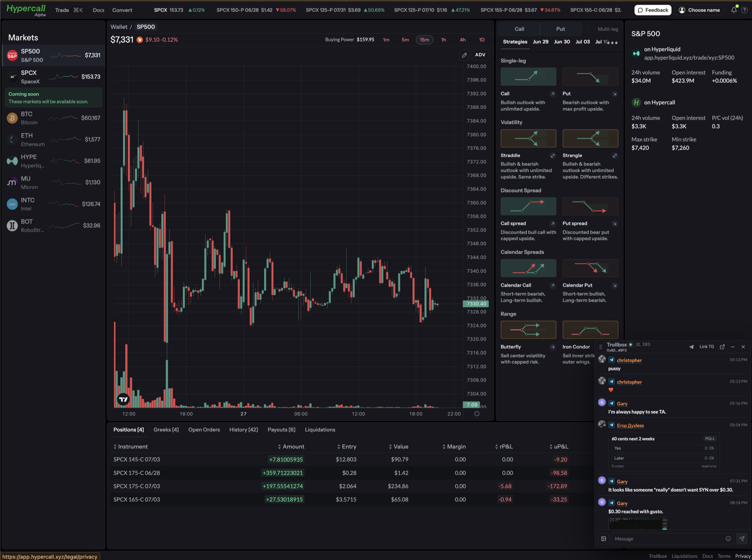
Task: Sort positions by Margin column
Action: coord(454,447)
